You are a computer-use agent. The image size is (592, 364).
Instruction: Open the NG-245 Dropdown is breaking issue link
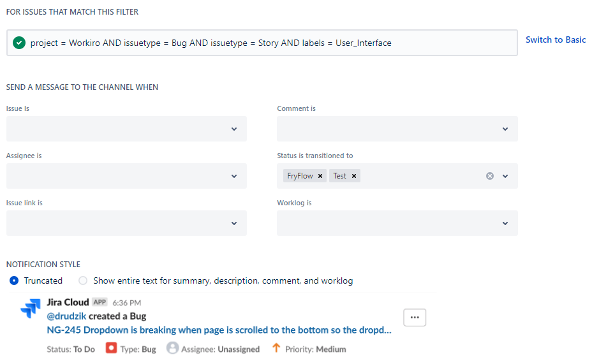pos(219,330)
